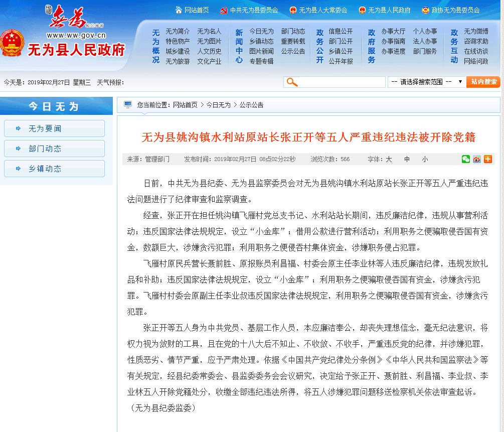
Task: Click the emblem icon beside 无为县人民政府
Action: coord(362,11)
